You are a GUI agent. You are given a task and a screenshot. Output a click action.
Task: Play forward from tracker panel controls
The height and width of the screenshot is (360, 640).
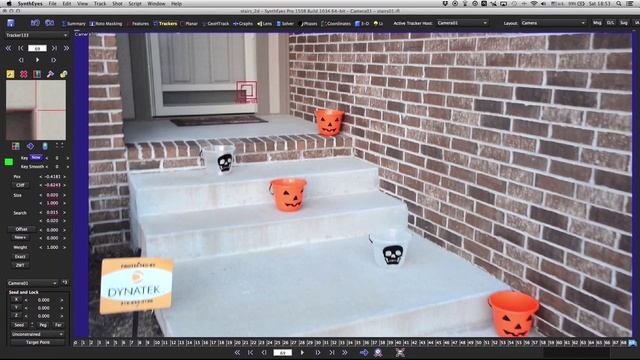[37, 60]
